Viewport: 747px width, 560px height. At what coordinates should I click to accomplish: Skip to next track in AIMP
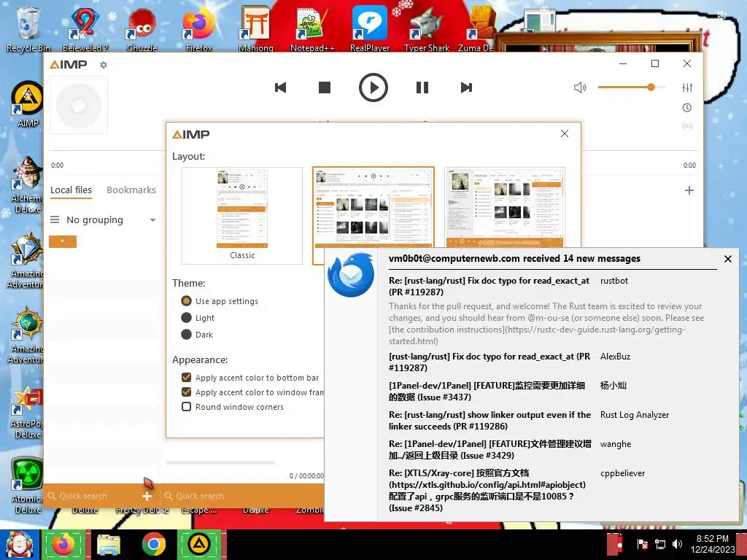[466, 87]
